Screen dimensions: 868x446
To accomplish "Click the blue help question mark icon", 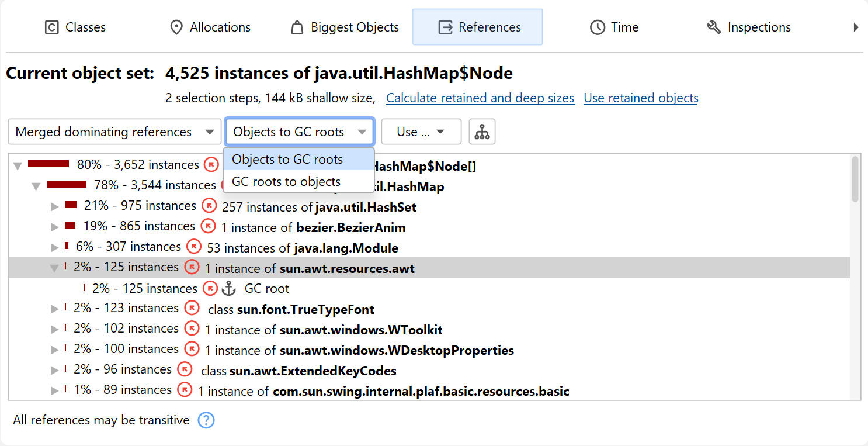I will pyautogui.click(x=206, y=420).
